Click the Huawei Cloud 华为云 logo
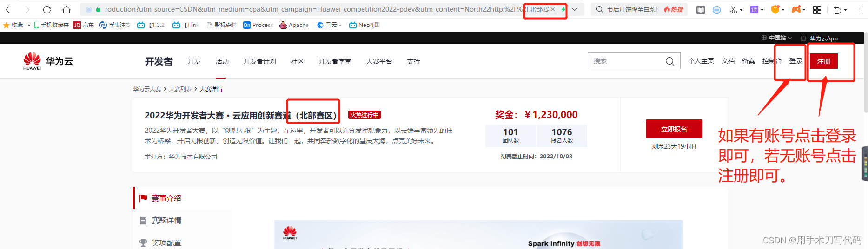This screenshot has width=868, height=249. point(48,61)
